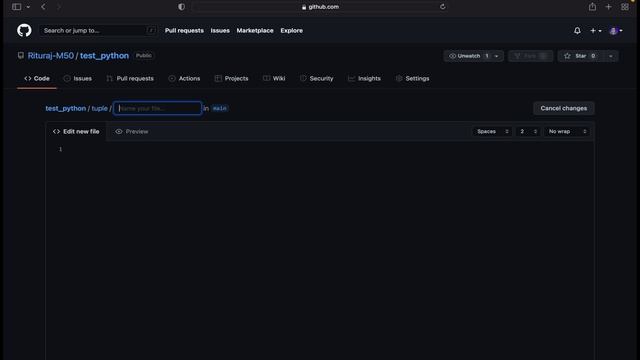
Task: Click Safari's privacy shield icon
Action: coord(182,7)
